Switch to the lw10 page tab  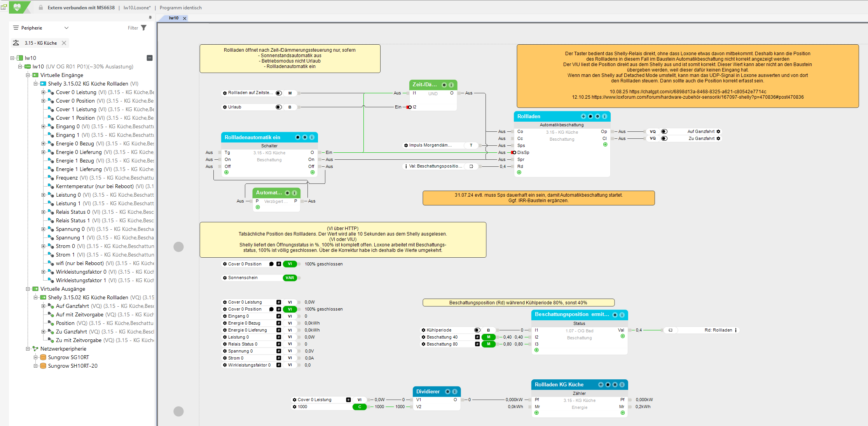(x=173, y=18)
